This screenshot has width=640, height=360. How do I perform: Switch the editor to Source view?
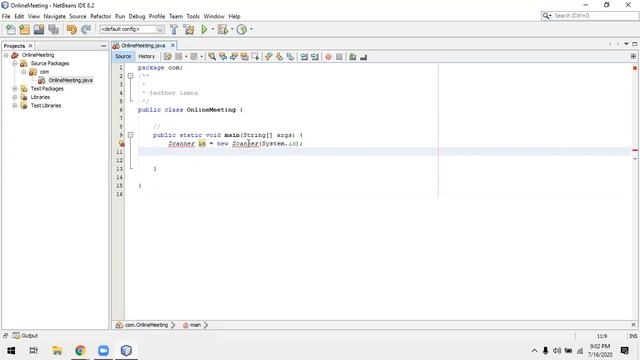pos(123,56)
